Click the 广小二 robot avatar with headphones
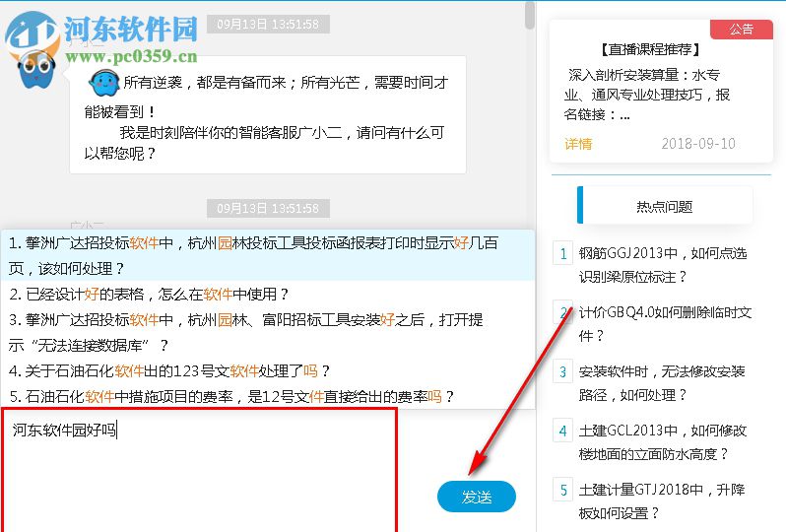Viewport: 786px width, 532px height. [x=37, y=68]
